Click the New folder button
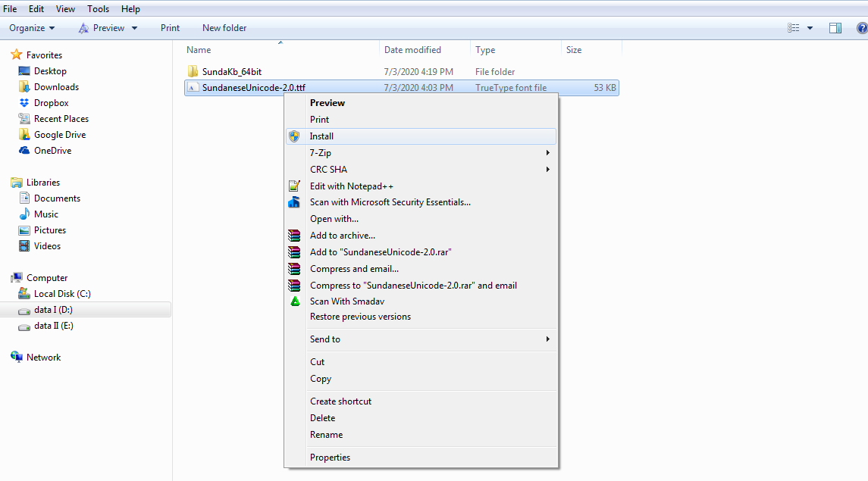 click(224, 28)
